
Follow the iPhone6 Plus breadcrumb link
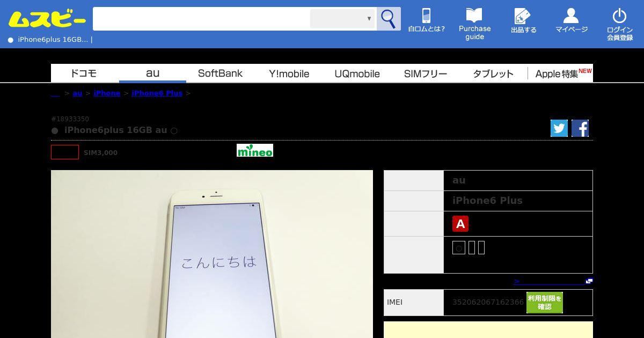coord(157,93)
